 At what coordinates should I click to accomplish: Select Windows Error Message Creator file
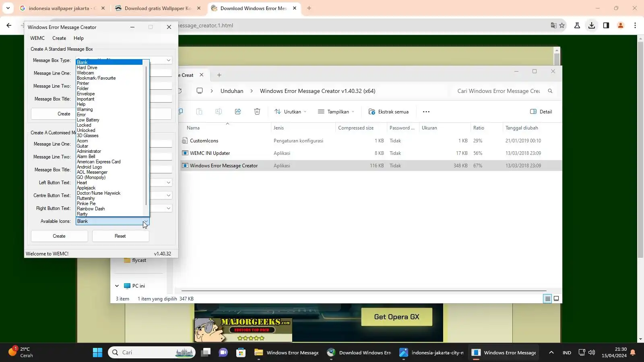pyautogui.click(x=371, y=166)
